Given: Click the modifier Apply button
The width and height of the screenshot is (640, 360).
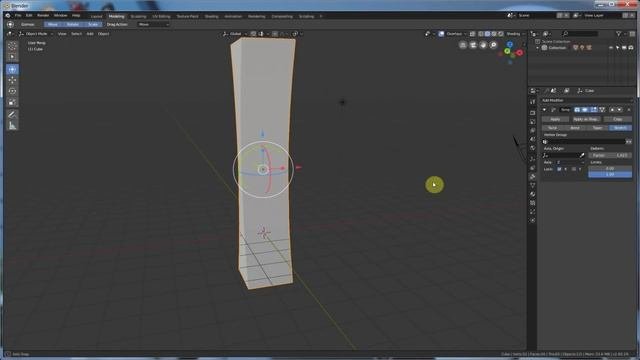Looking at the screenshot, I should point(555,119).
